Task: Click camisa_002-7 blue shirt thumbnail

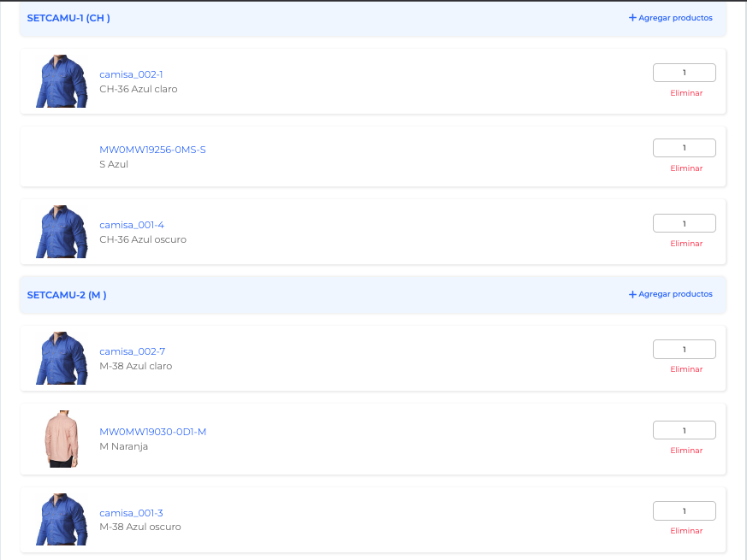Action: click(x=62, y=358)
